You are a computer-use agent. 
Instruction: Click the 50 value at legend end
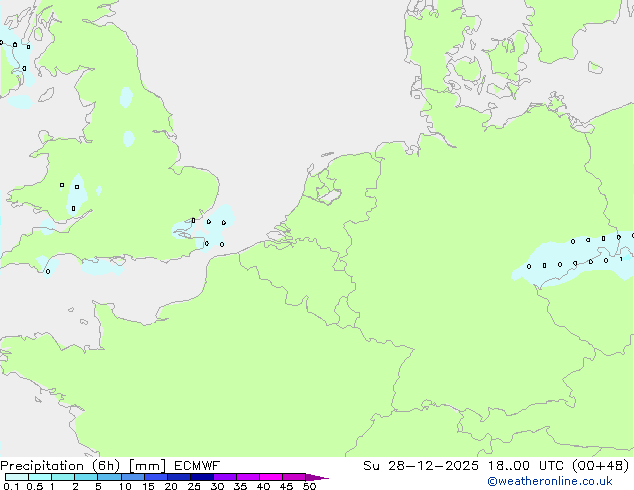[309, 486]
